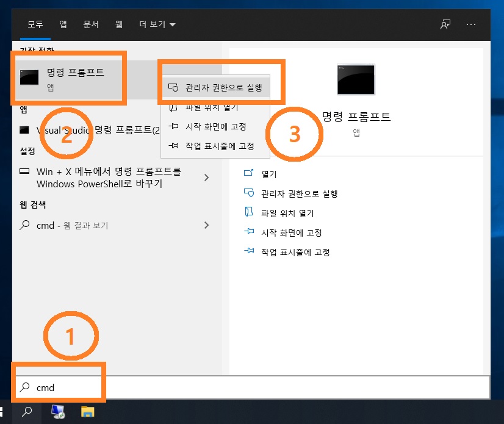Click the settings icon beside Win + X result

tap(24, 171)
